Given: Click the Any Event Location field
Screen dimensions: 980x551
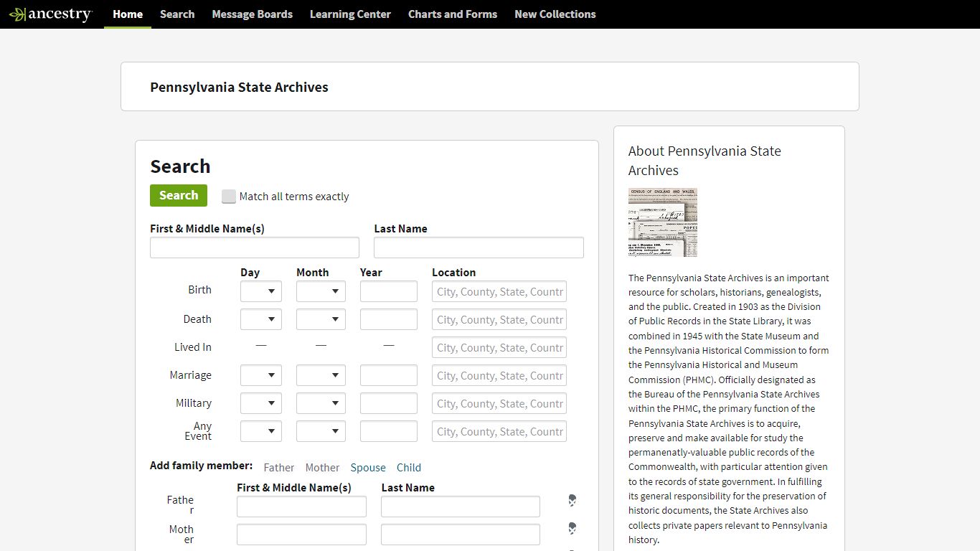Looking at the screenshot, I should point(499,431).
